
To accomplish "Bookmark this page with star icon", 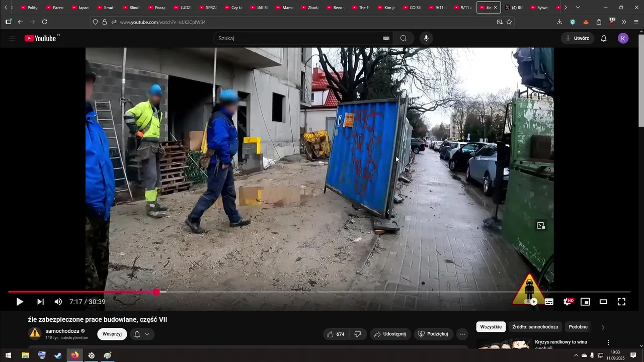I will point(509,22).
